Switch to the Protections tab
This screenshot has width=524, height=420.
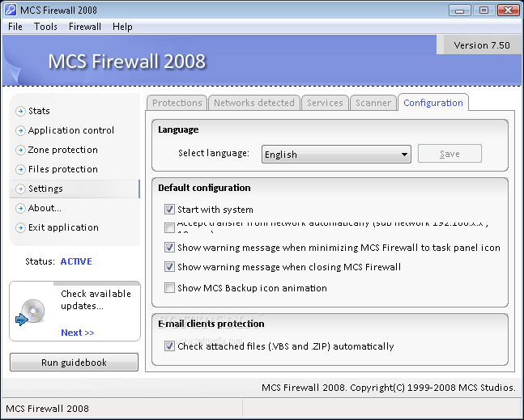pos(177,103)
